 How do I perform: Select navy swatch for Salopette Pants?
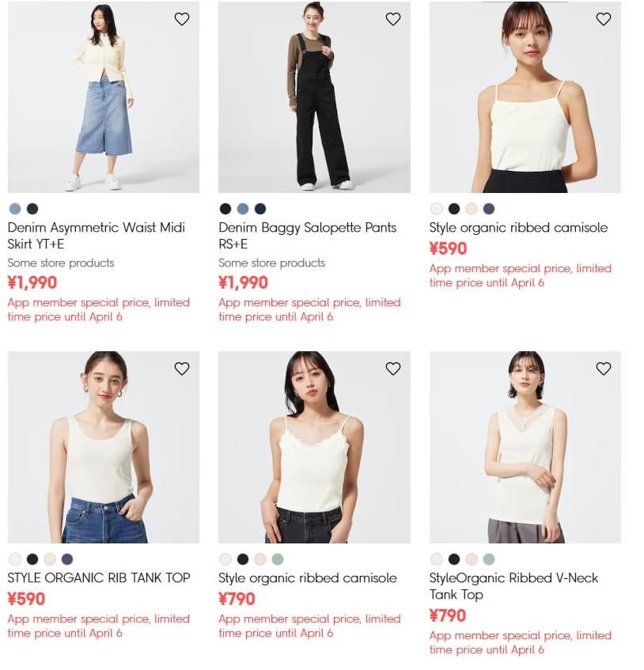pos(260,209)
